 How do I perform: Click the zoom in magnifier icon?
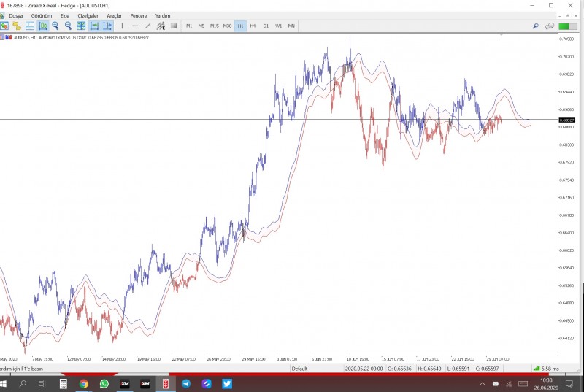pos(55,26)
